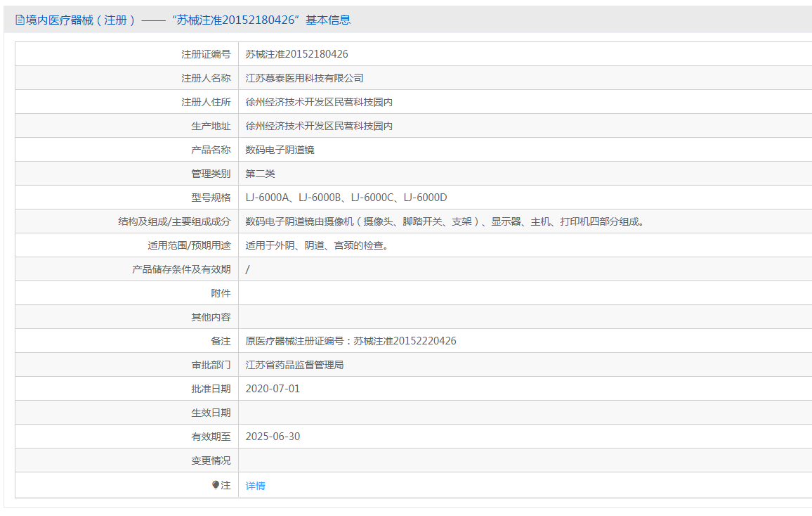Viewport: 812px width, 516px height.
Task: Select the registration number value 苏械注准20152180426
Action: point(296,54)
